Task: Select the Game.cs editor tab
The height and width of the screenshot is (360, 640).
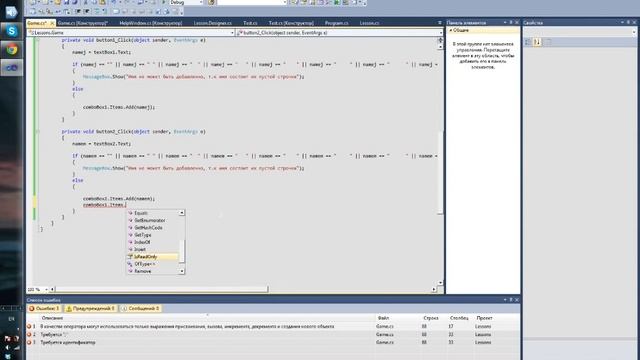Action: (37, 23)
